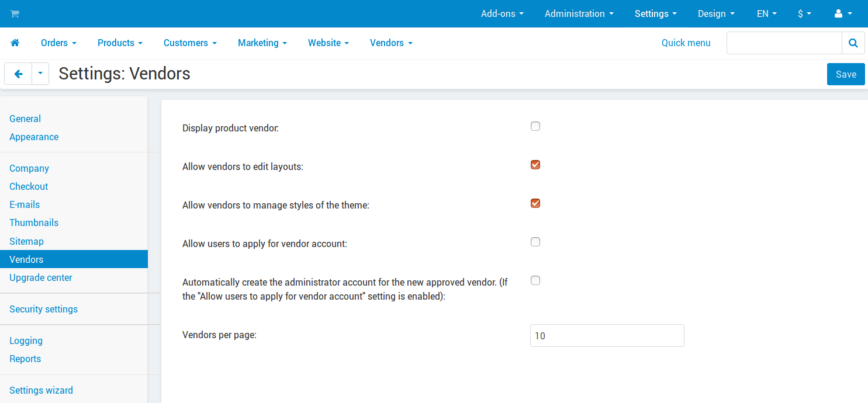Click the 'Display product vendor:' label
Screen dimensions: 868x403
pyautogui.click(x=231, y=128)
